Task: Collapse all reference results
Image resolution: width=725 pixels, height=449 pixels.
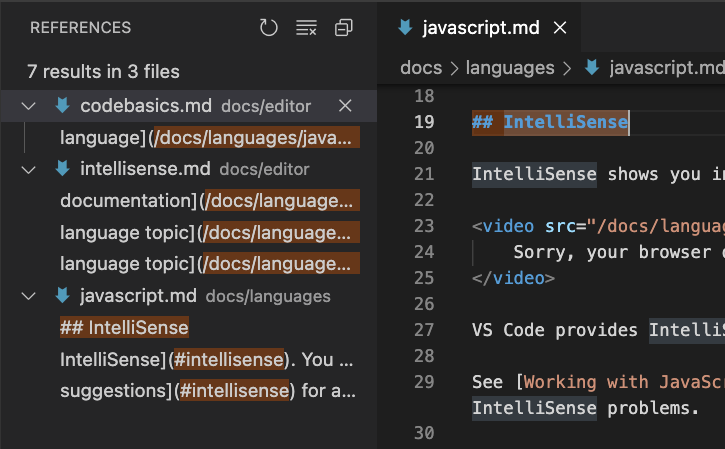Action: pos(344,28)
